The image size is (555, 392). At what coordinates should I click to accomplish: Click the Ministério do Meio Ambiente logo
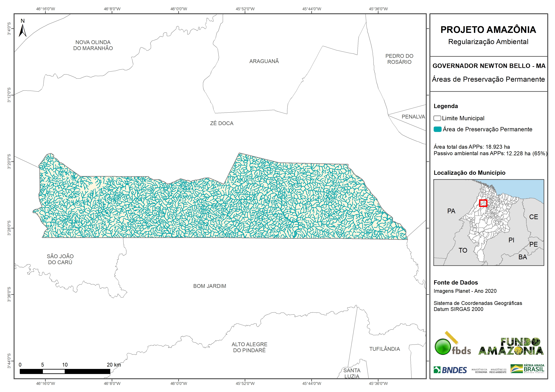tap(498, 371)
